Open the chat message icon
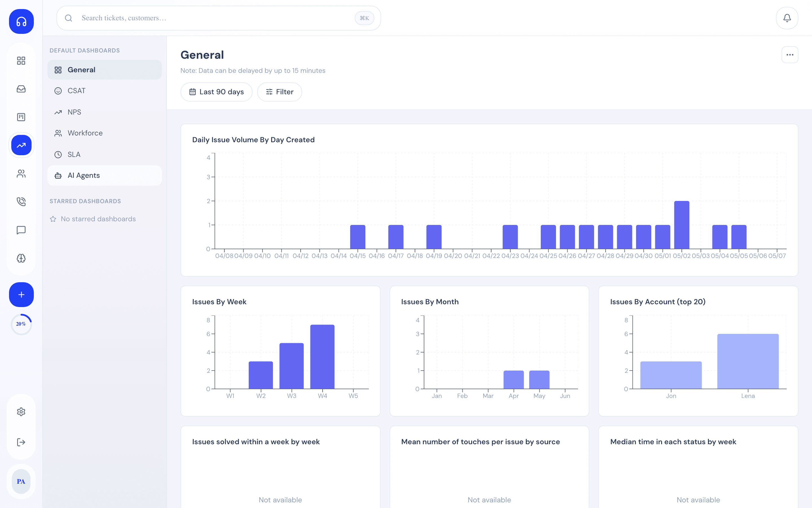This screenshot has height=508, width=812. [x=21, y=230]
